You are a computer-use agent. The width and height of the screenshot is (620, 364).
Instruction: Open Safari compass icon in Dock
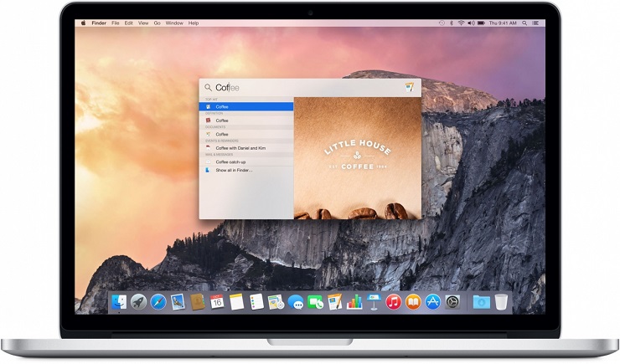pyautogui.click(x=158, y=303)
